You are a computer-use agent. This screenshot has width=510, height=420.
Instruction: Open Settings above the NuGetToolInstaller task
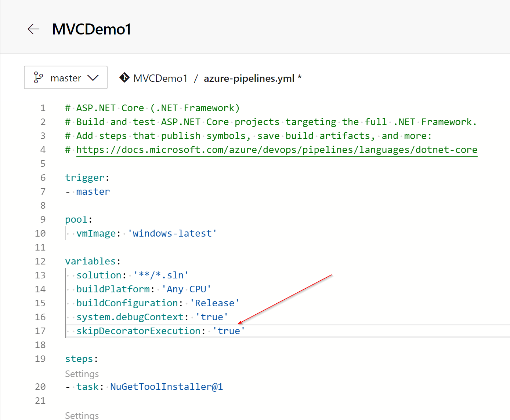[x=82, y=374]
